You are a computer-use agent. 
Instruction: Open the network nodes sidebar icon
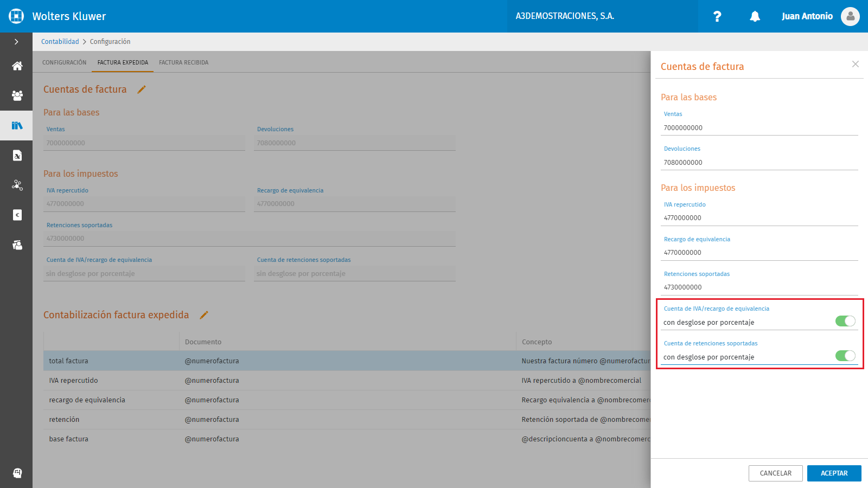click(17, 185)
